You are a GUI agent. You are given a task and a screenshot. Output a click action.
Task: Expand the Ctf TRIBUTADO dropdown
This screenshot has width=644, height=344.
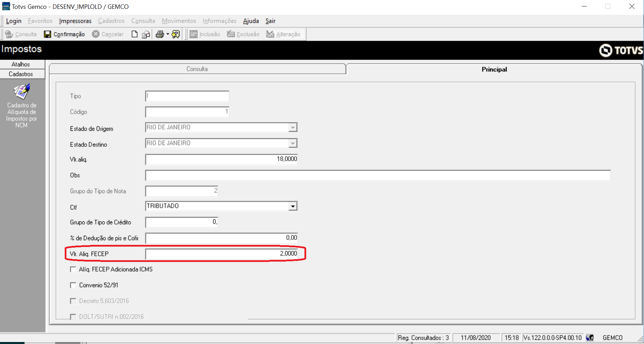click(x=293, y=206)
